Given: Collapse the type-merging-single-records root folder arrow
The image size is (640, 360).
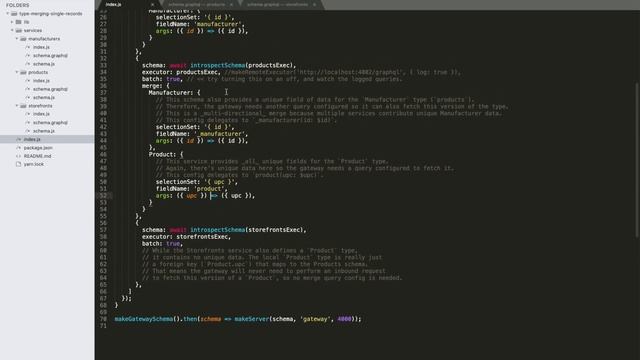Looking at the screenshot, I should [7, 13].
